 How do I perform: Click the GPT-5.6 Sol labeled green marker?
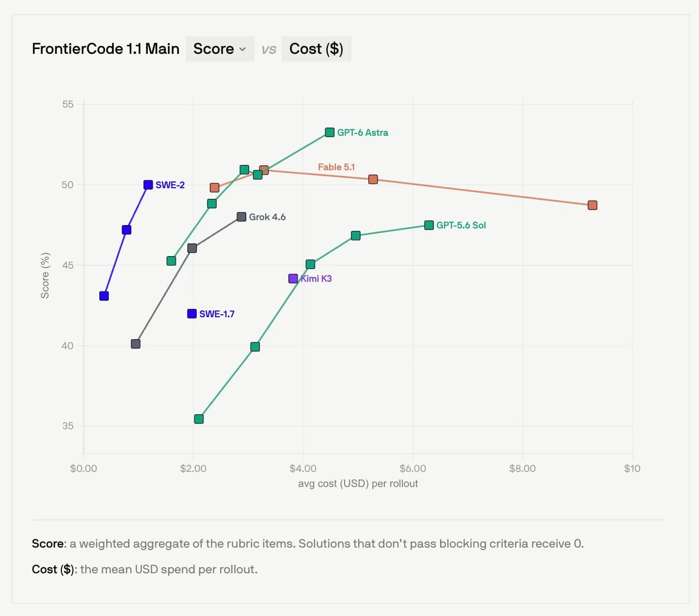click(429, 225)
